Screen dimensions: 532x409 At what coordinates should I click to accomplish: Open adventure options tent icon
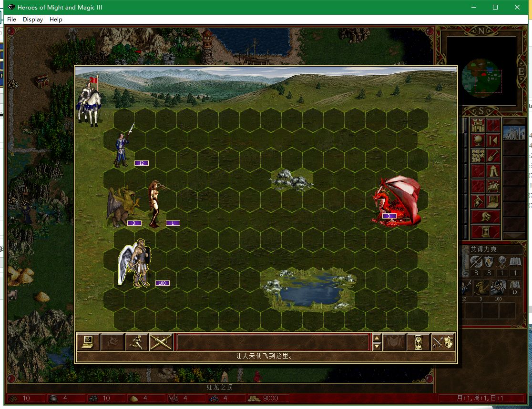(x=493, y=171)
